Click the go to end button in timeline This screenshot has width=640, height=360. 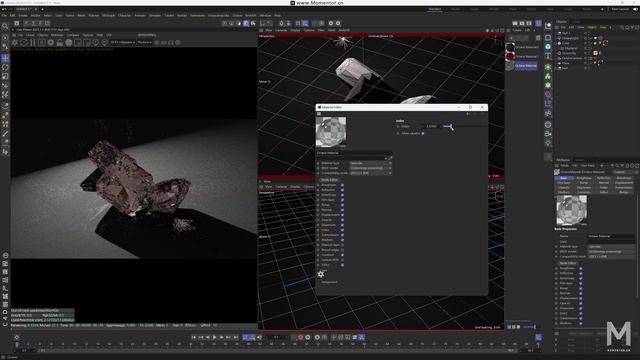coord(236,337)
